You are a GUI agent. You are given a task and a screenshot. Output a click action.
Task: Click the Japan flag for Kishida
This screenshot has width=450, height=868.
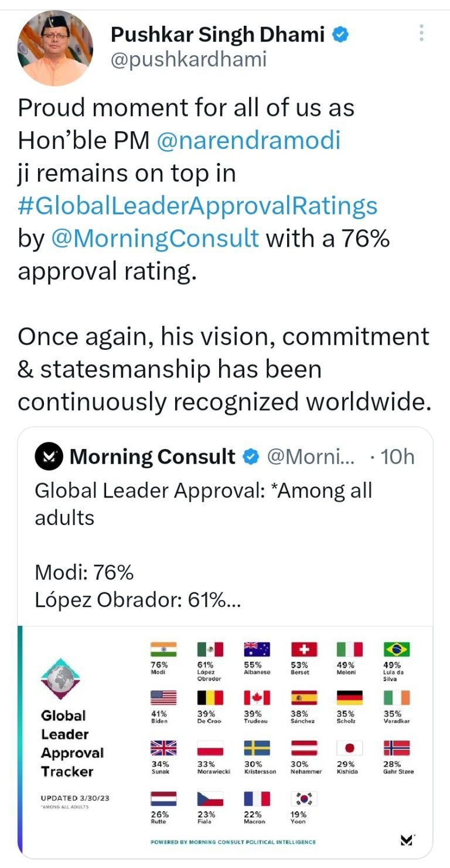coord(349,748)
